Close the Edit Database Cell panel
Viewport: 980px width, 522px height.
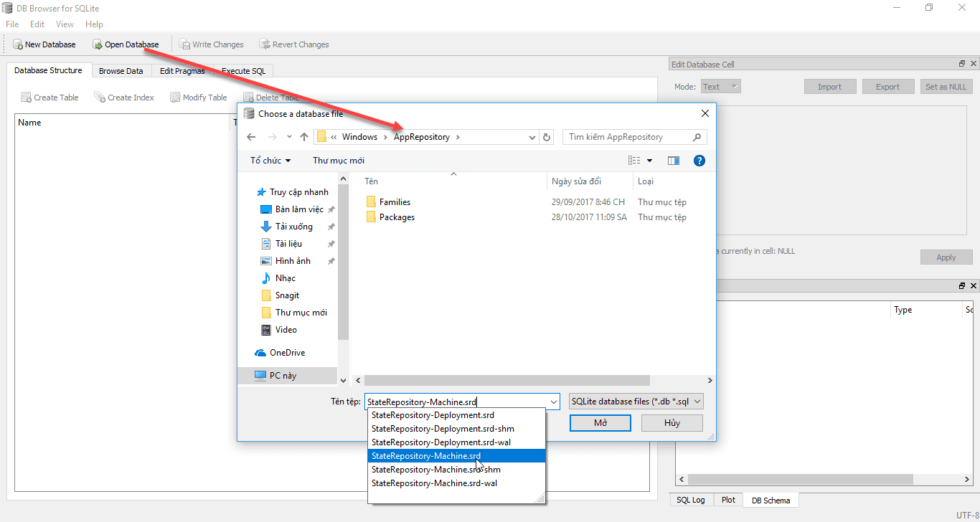974,64
